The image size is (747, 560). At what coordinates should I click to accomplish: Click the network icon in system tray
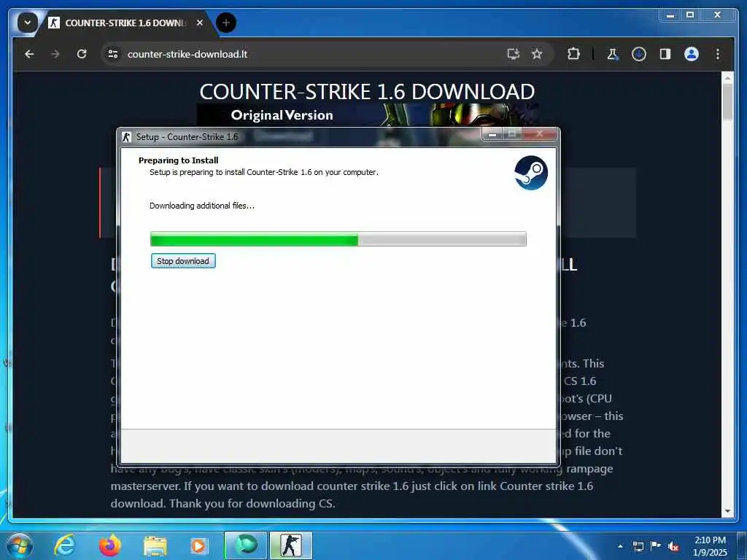tap(638, 546)
